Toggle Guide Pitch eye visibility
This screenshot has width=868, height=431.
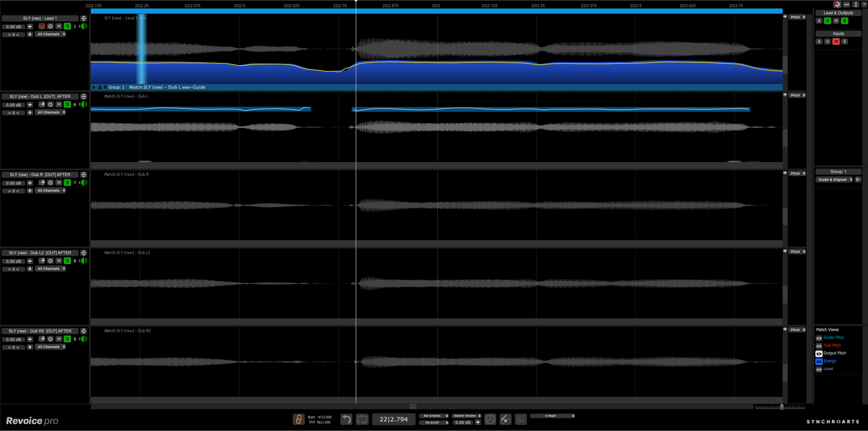pyautogui.click(x=819, y=338)
